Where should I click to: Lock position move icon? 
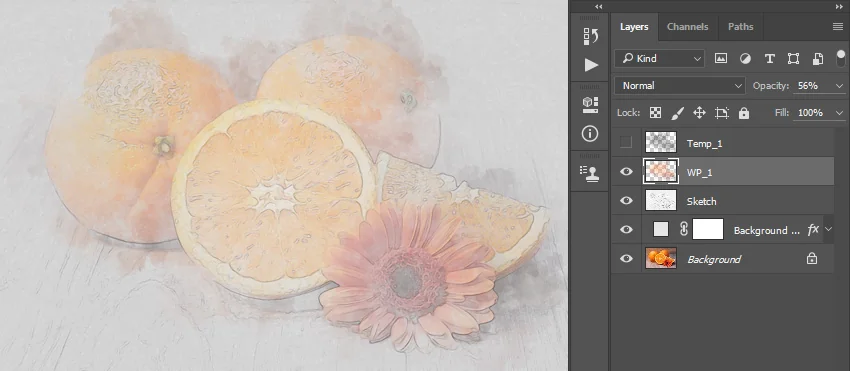point(699,113)
